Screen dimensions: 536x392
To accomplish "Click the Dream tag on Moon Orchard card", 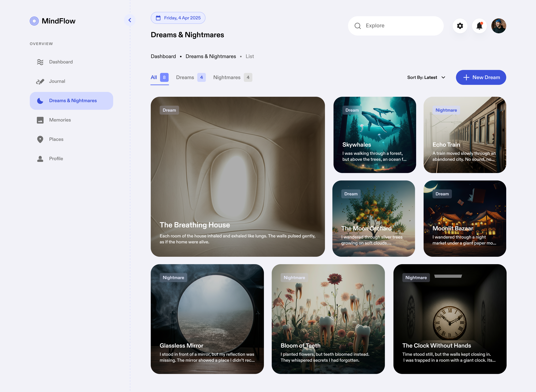I will 351,194.
